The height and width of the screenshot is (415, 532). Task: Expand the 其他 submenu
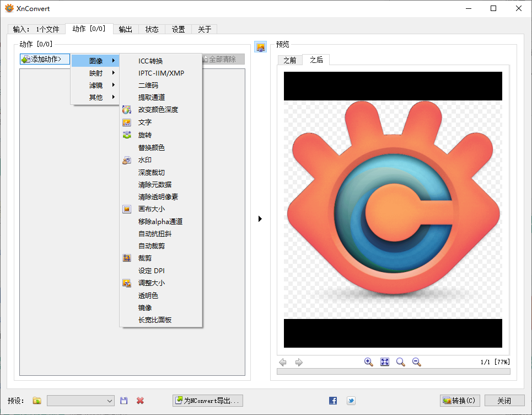pos(95,97)
